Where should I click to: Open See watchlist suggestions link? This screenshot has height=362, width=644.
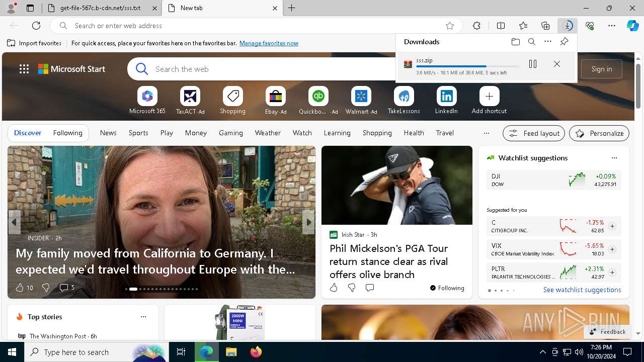point(582,290)
